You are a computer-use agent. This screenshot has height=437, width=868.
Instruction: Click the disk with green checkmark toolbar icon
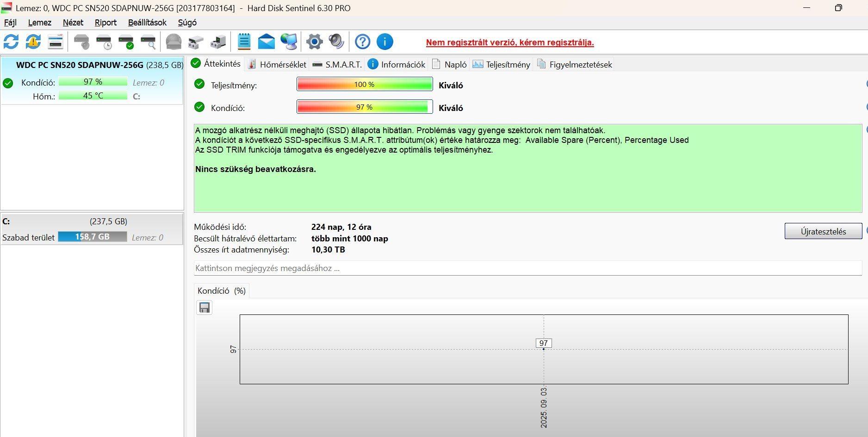(126, 42)
